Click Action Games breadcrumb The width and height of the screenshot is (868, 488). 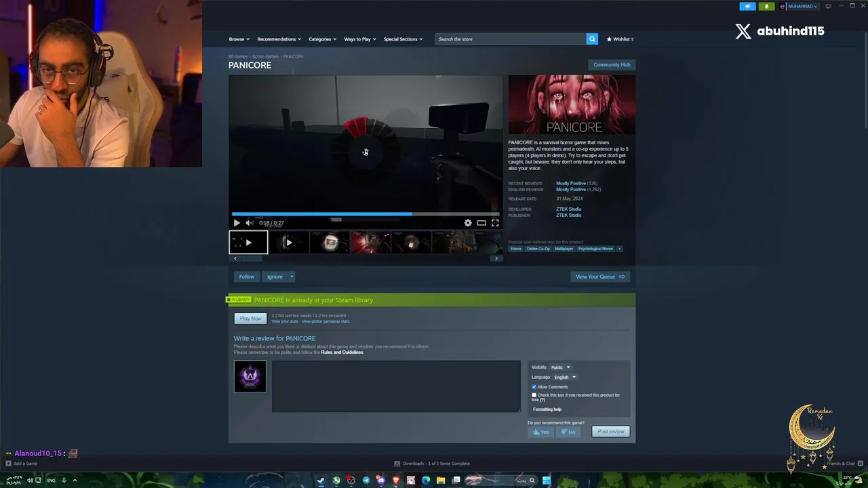click(x=265, y=56)
